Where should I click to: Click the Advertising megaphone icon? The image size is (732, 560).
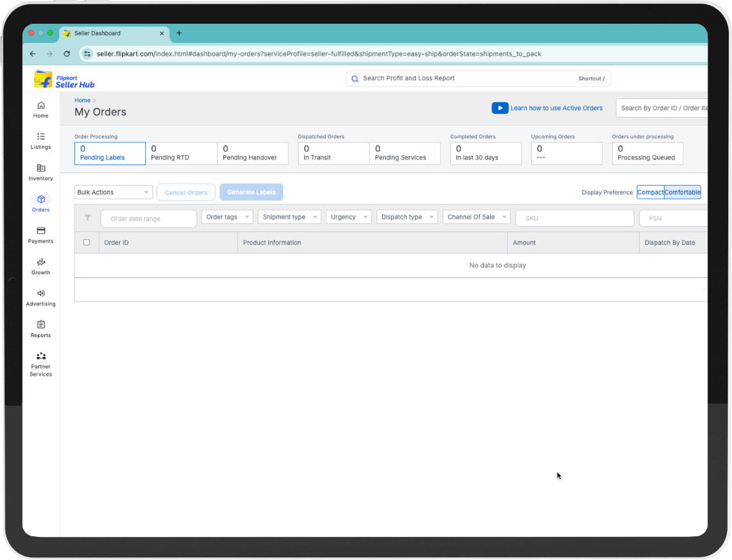(x=41, y=293)
